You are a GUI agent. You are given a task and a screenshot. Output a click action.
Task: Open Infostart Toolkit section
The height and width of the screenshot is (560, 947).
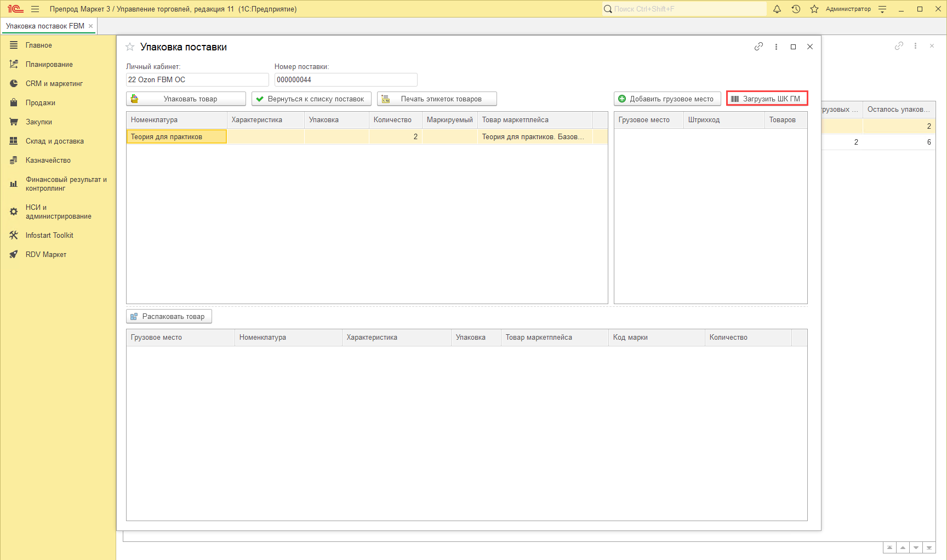click(x=49, y=235)
